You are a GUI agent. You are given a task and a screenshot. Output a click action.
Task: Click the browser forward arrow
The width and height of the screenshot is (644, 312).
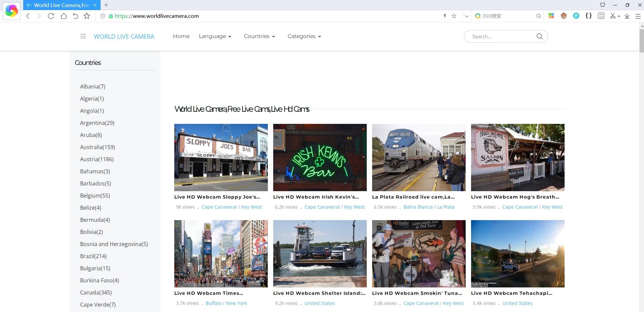tap(39, 16)
